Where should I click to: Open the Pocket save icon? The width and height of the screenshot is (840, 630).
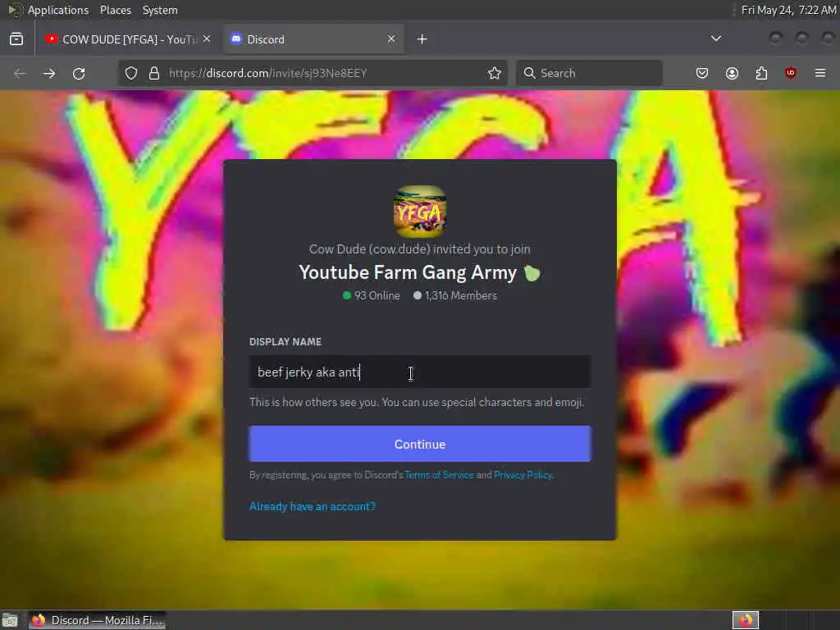[x=702, y=73]
